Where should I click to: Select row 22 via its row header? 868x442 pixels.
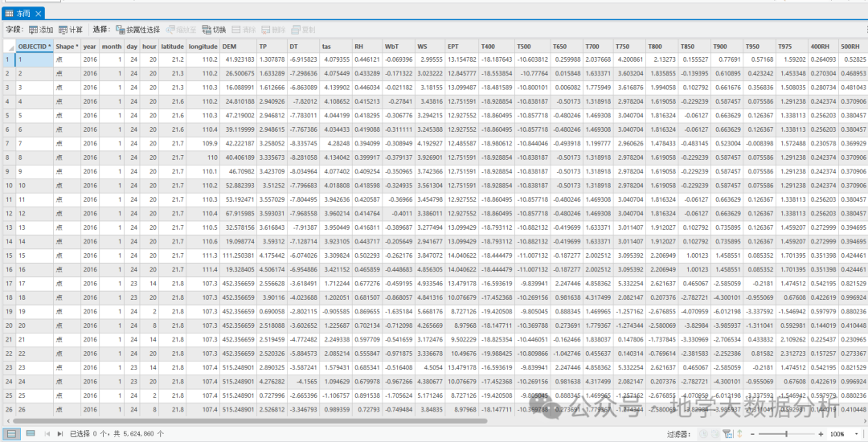[9, 353]
